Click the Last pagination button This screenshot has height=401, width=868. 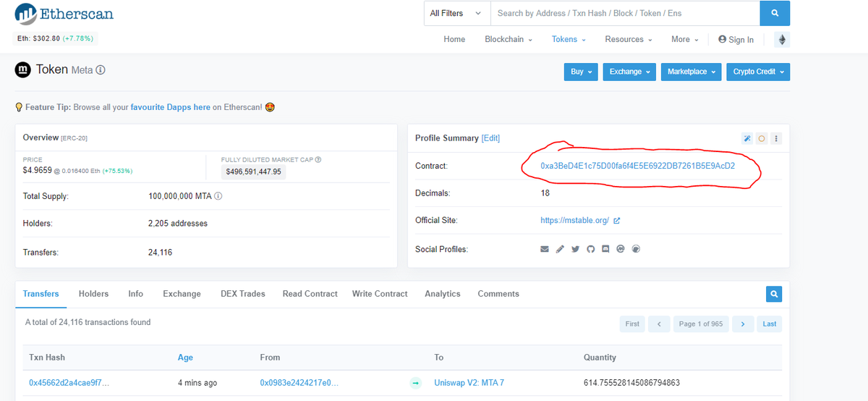pyautogui.click(x=770, y=324)
